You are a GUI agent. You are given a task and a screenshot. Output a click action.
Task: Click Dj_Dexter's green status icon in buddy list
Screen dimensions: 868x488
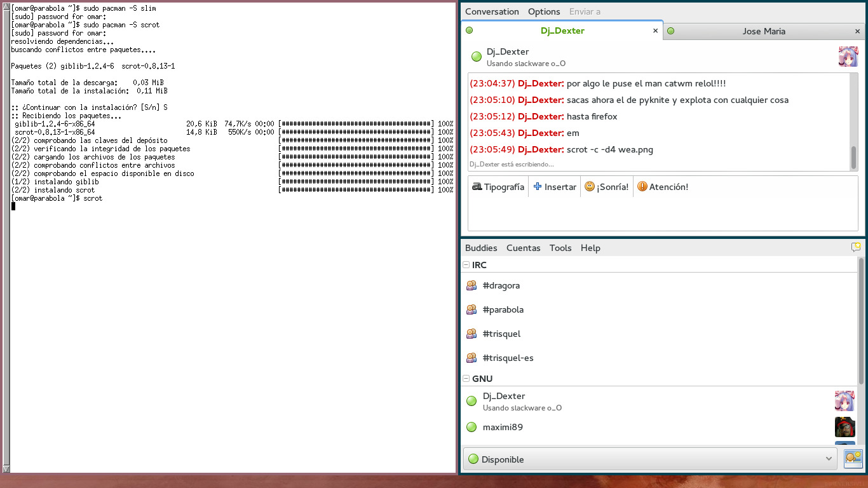pyautogui.click(x=471, y=401)
